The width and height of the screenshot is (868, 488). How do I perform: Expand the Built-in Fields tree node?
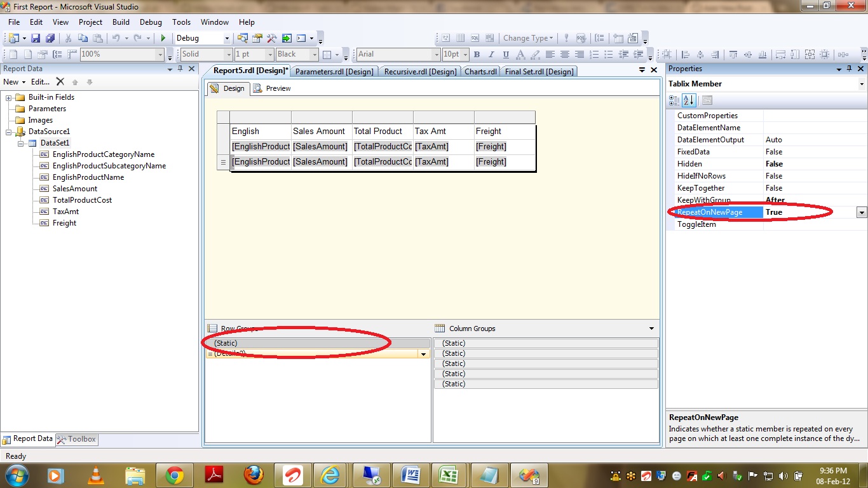tap(10, 97)
